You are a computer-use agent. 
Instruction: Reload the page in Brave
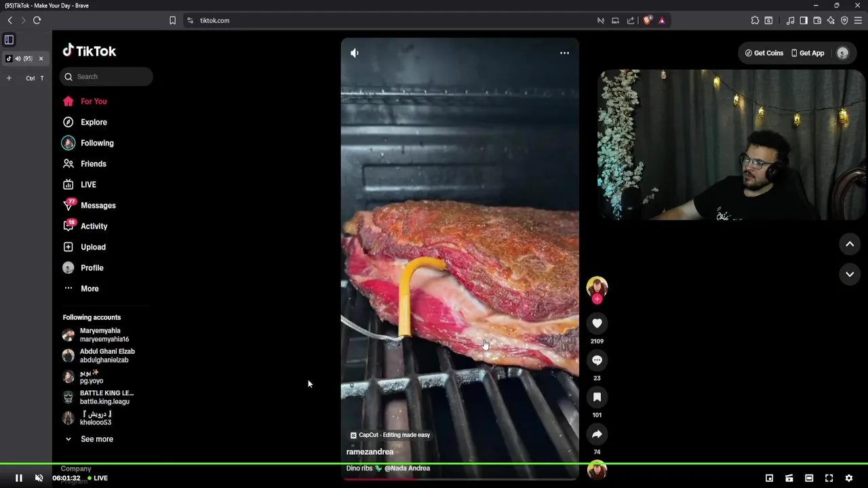tap(37, 20)
